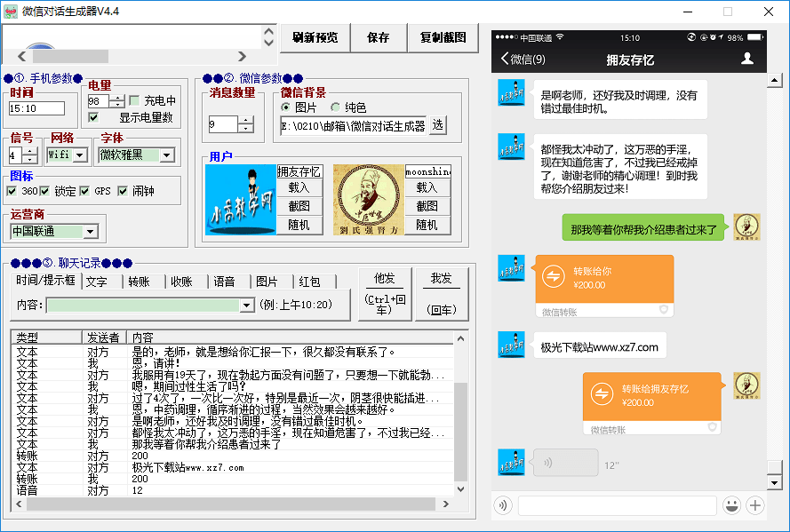
Task: Click the 时间 time input showing 15:10
Action: (x=38, y=107)
